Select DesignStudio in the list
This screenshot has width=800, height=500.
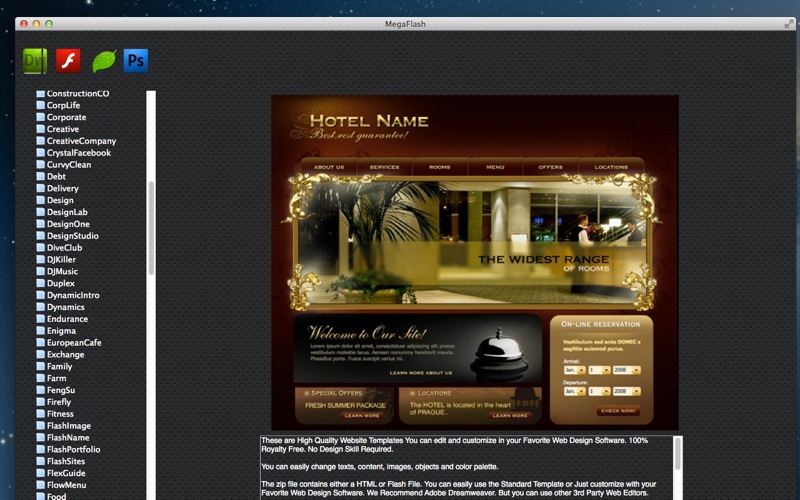[x=67, y=236]
